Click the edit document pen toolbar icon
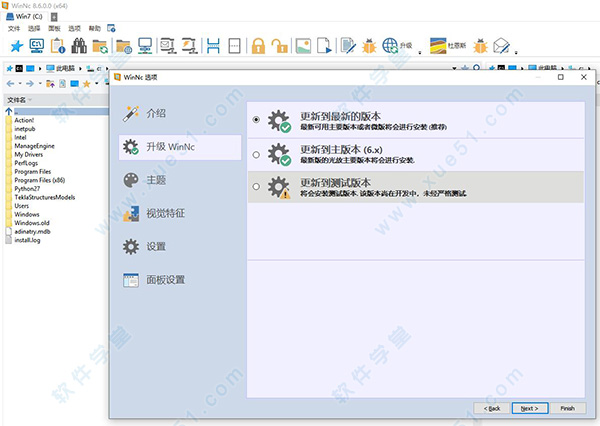This screenshot has width=600, height=426. [348, 46]
